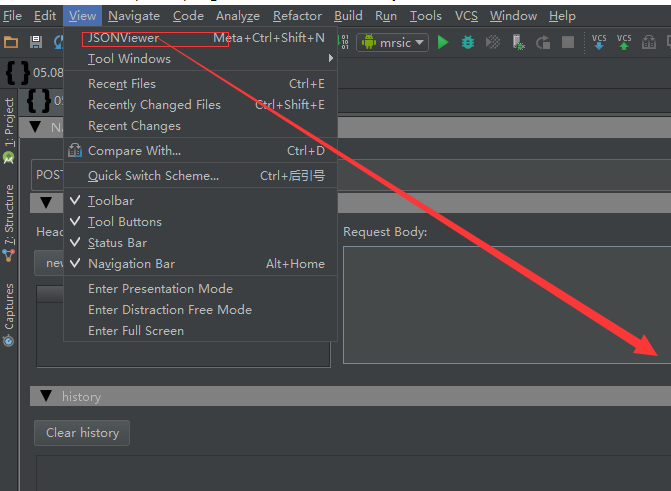Open the Edit menu
This screenshot has width=671, height=491.
click(45, 16)
